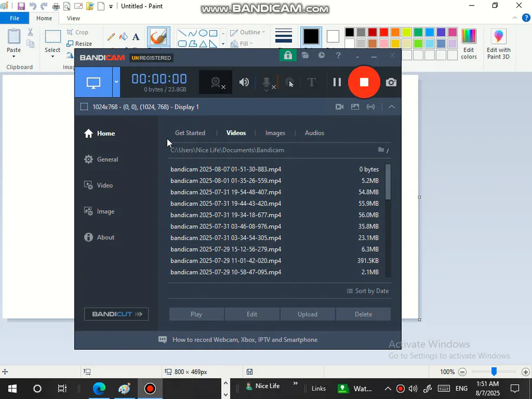The height and width of the screenshot is (399, 532).
Task: Click the Play button in Bandicam
Action: tap(196, 314)
